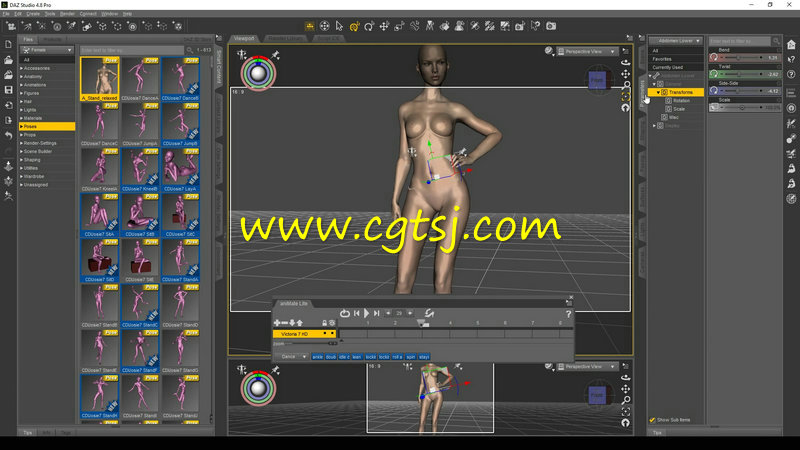Screen dimensions: 800x450
Task: Click the 'spin' aniBlock button
Action: [411, 357]
